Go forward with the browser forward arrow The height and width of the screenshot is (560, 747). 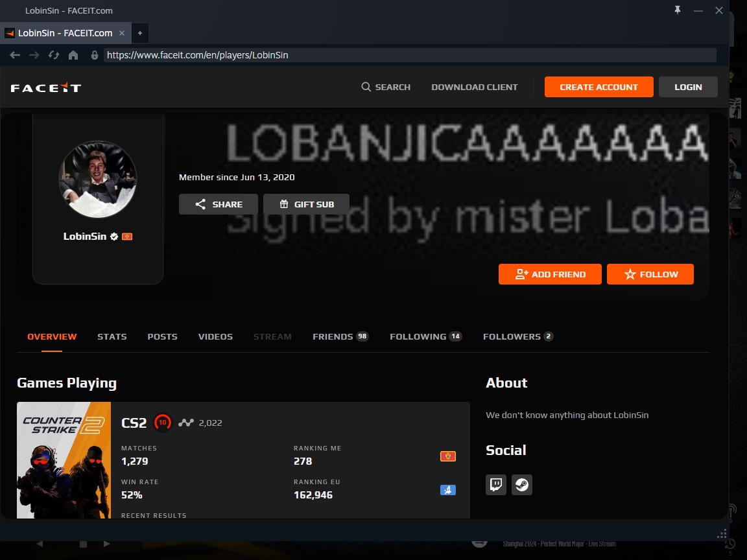(x=34, y=55)
